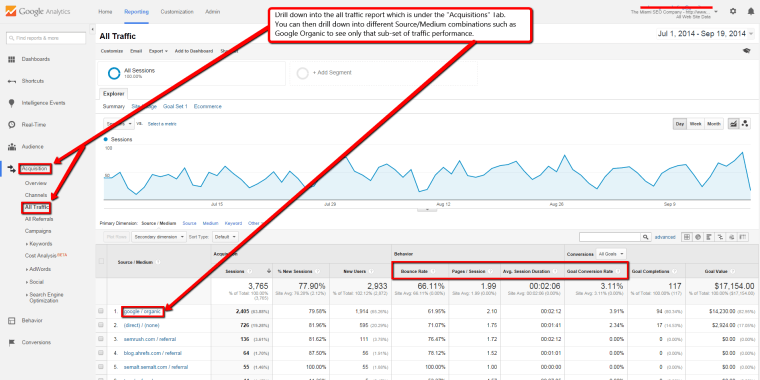Open the Sessions metric selector dropdown
The width and height of the screenshot is (760, 380).
click(119, 124)
